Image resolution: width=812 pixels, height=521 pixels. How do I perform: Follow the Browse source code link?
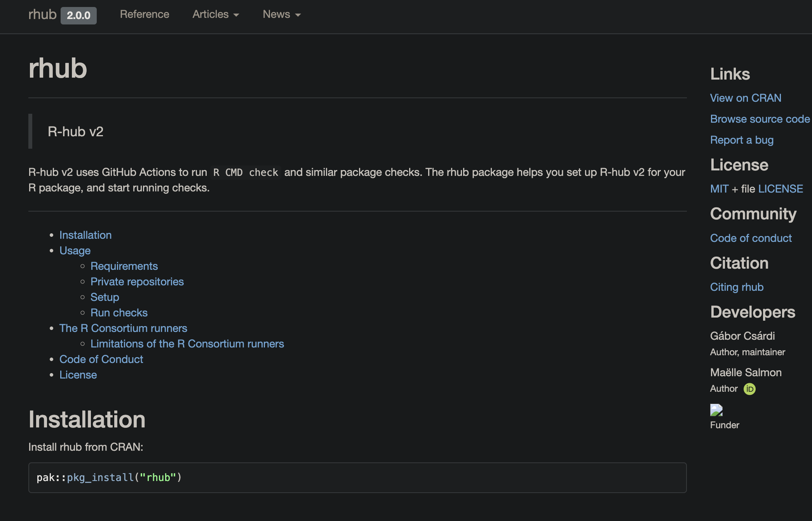[760, 119]
